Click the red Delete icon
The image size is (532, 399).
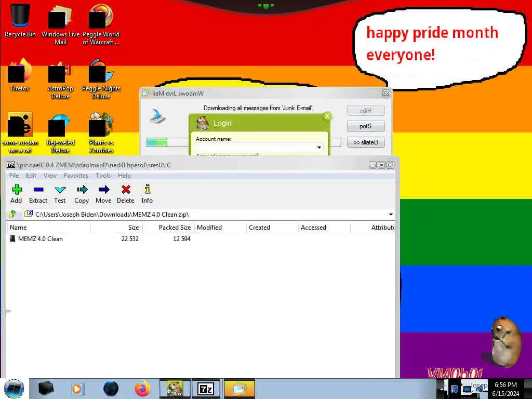pos(126,194)
